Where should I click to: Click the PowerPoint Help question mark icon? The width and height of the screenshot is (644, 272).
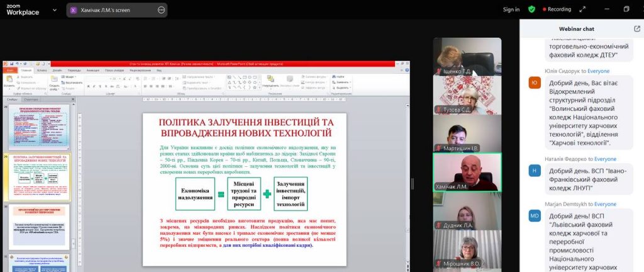pyautogui.click(x=406, y=70)
